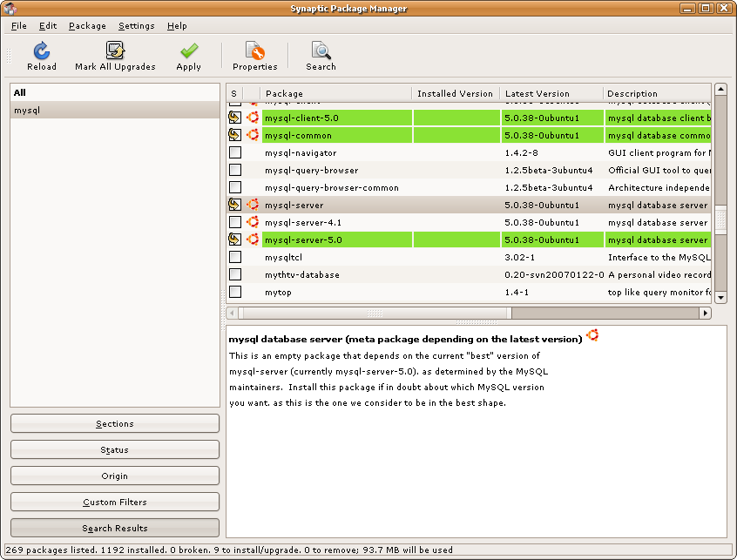Image resolution: width=737 pixels, height=560 pixels.
Task: Click Ubuntu logo beside mysql-server-5.0
Action: [x=253, y=240]
